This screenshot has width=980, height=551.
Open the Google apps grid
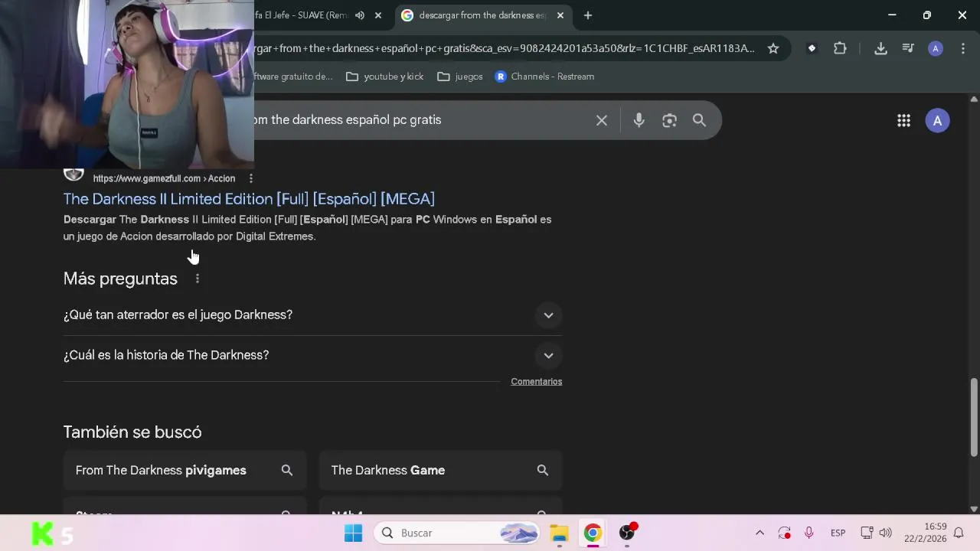point(903,120)
